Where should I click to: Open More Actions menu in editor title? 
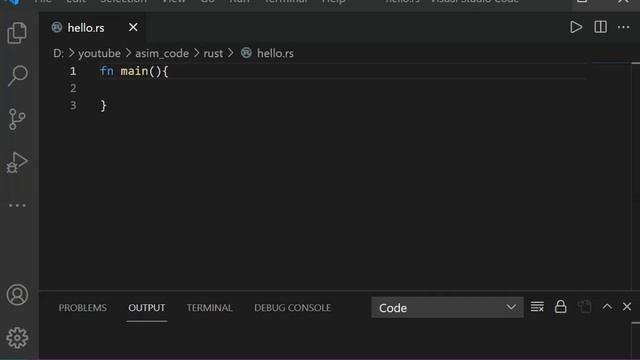coord(623,27)
